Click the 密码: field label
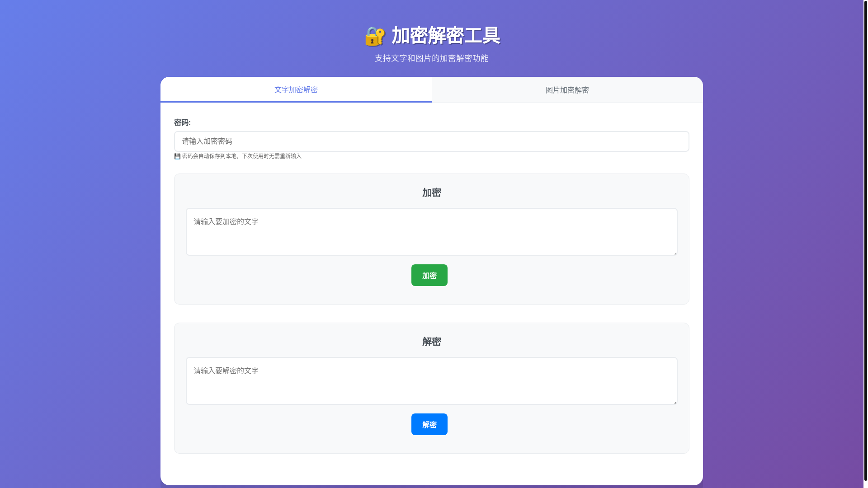 [x=183, y=123]
